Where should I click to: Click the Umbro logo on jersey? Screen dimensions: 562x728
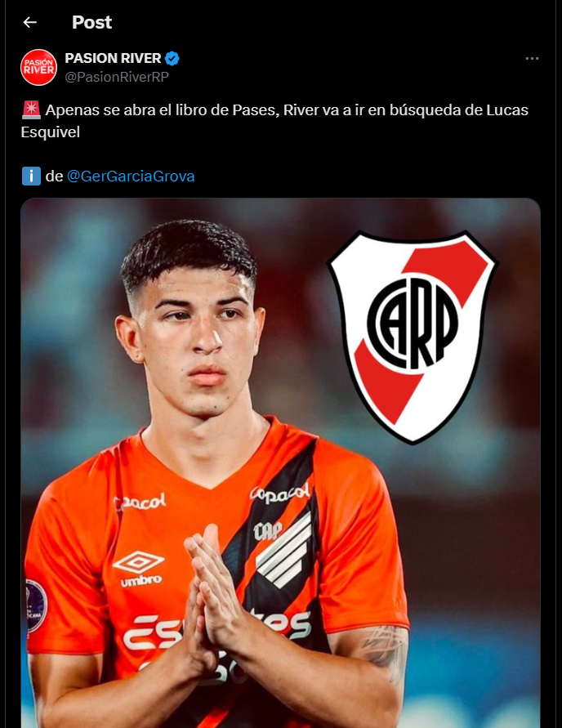pyautogui.click(x=139, y=569)
